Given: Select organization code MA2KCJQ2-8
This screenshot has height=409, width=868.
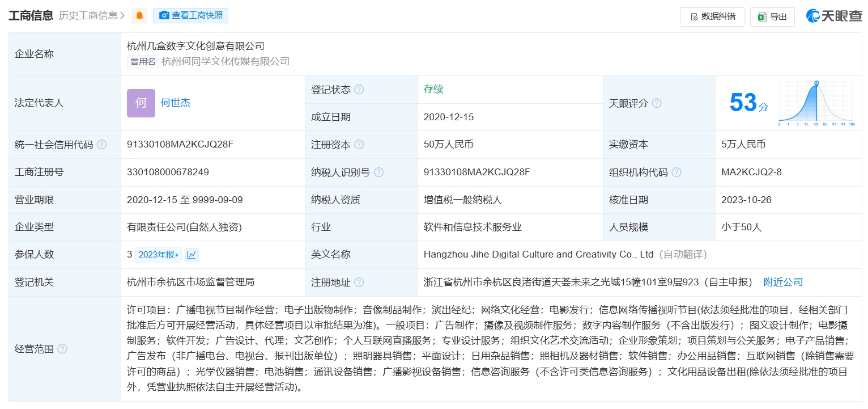Looking at the screenshot, I should pos(751,172).
